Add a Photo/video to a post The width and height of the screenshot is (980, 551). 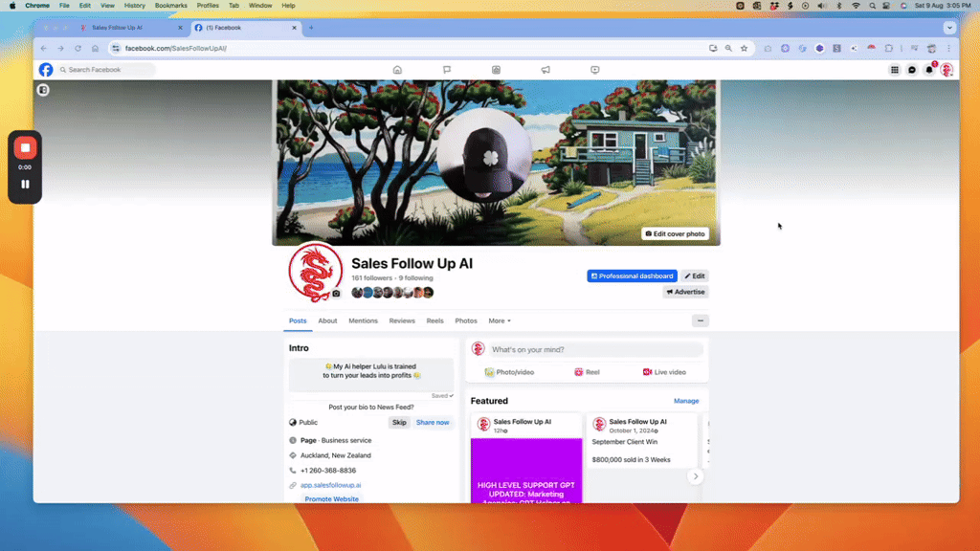[x=510, y=372]
